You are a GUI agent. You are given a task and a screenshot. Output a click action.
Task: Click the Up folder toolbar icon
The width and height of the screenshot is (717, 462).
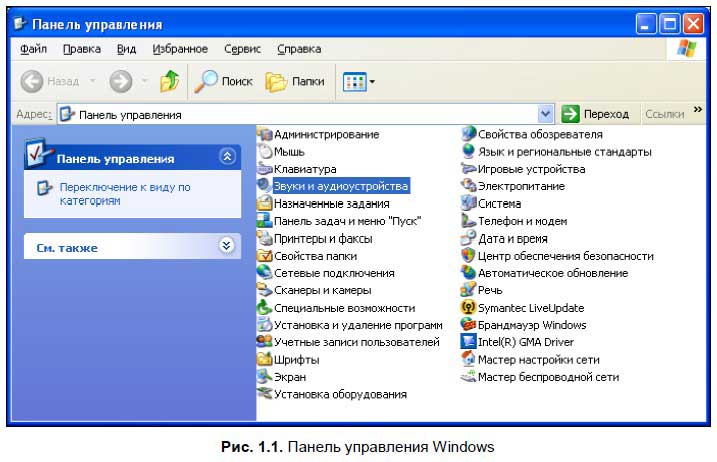pos(171,82)
